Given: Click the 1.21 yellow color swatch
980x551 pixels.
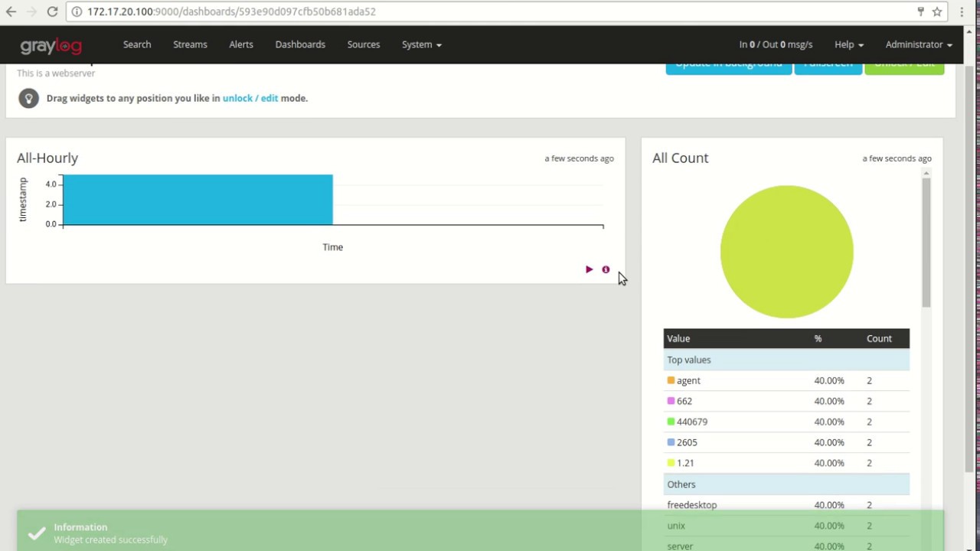Looking at the screenshot, I should [x=671, y=463].
